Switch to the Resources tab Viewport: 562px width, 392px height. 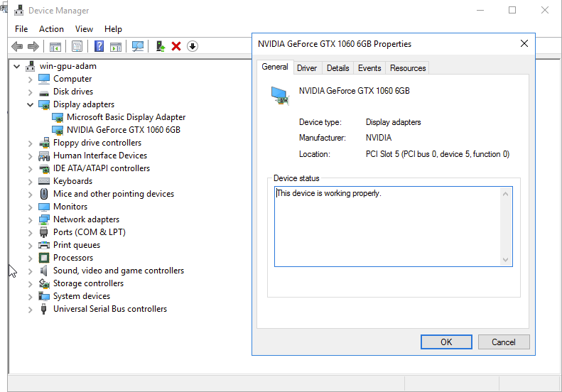coord(408,68)
